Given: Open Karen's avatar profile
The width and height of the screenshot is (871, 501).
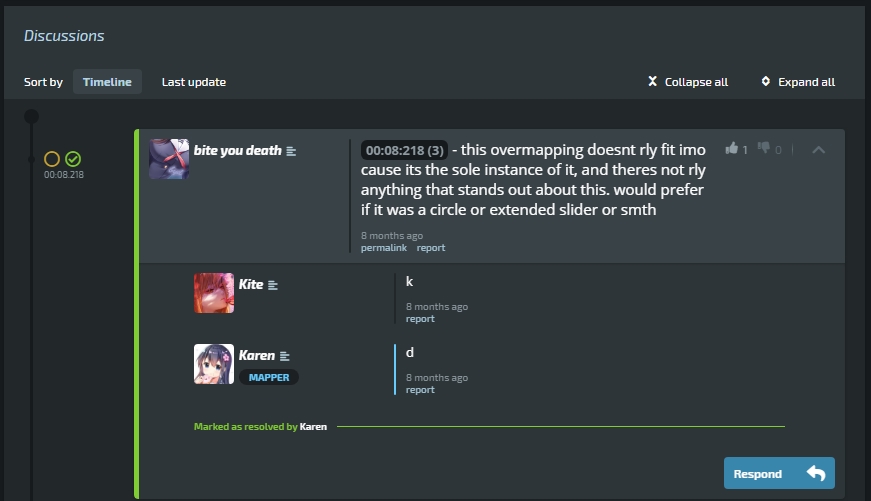Looking at the screenshot, I should 214,364.
